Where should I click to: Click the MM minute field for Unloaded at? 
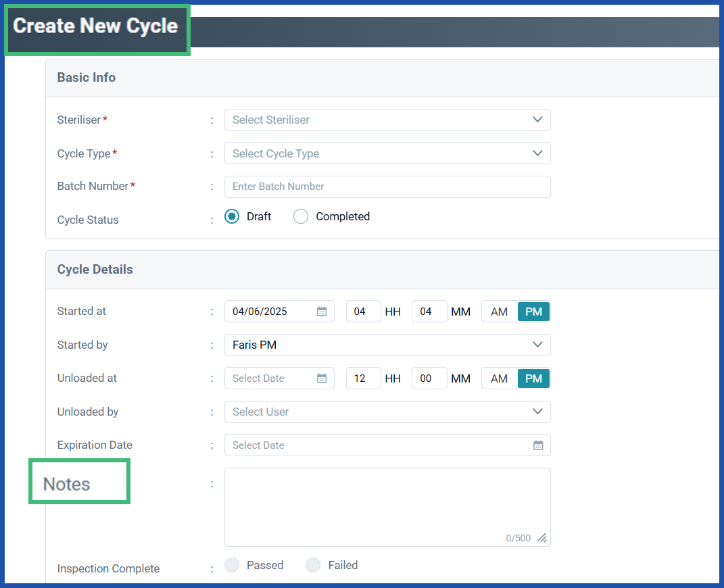click(429, 378)
